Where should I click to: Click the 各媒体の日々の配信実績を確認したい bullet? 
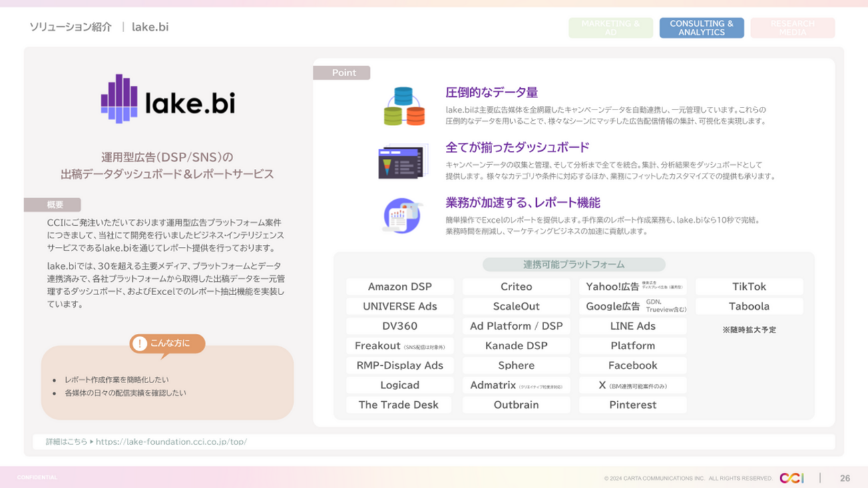(x=126, y=393)
